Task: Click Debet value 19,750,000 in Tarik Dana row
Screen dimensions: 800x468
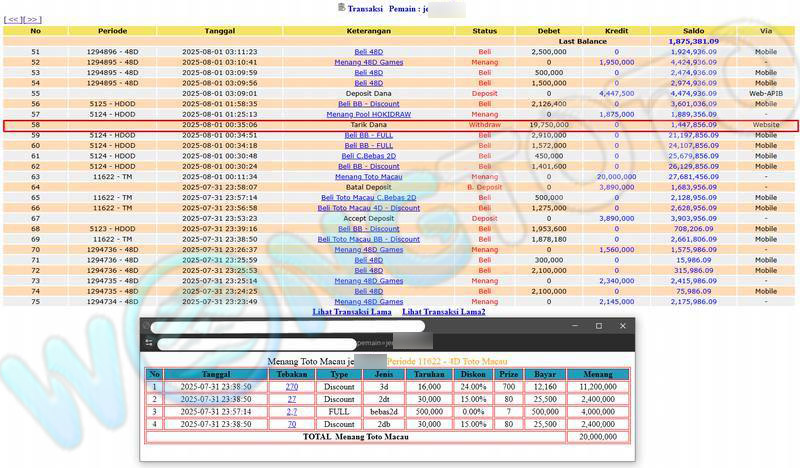Action: 549,125
